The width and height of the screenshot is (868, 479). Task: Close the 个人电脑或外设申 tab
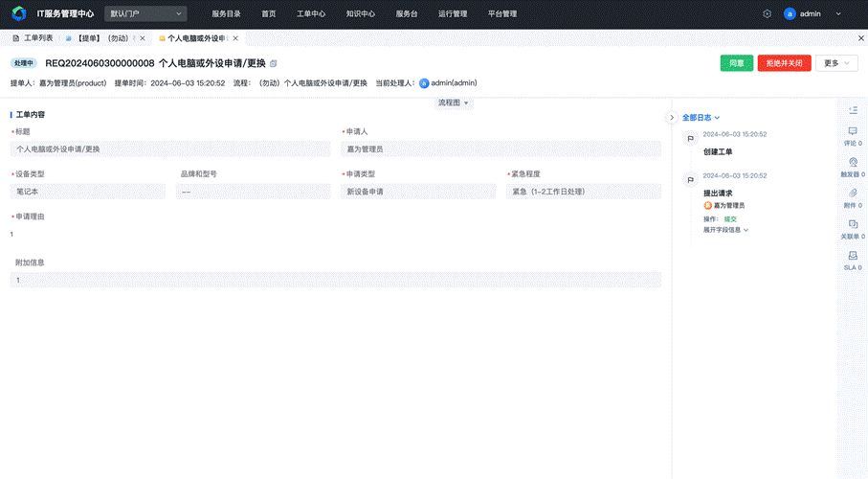click(x=235, y=38)
